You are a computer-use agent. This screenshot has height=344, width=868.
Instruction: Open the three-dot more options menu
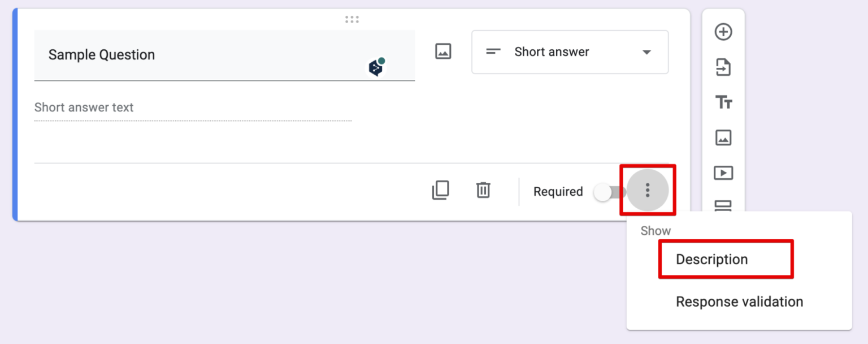[648, 191]
